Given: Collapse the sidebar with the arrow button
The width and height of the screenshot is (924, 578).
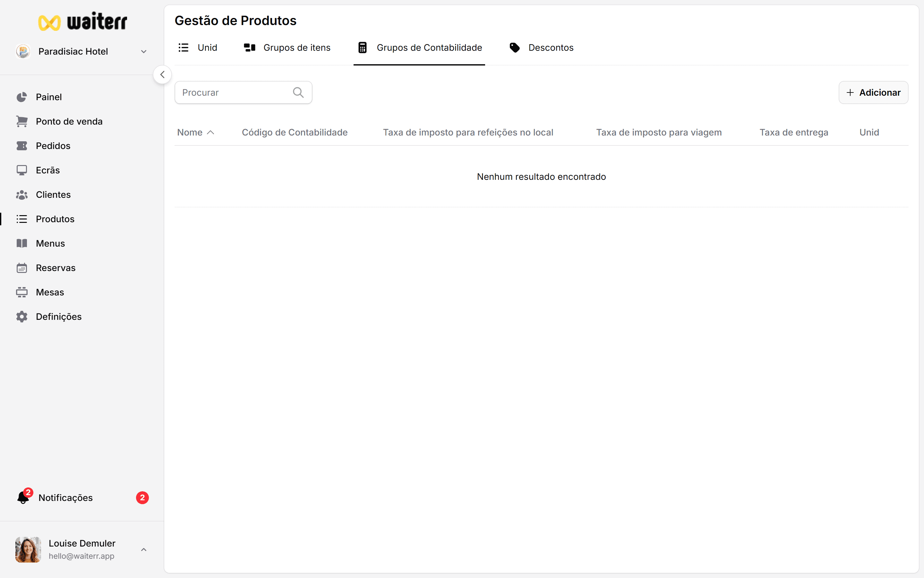Looking at the screenshot, I should (x=162, y=74).
